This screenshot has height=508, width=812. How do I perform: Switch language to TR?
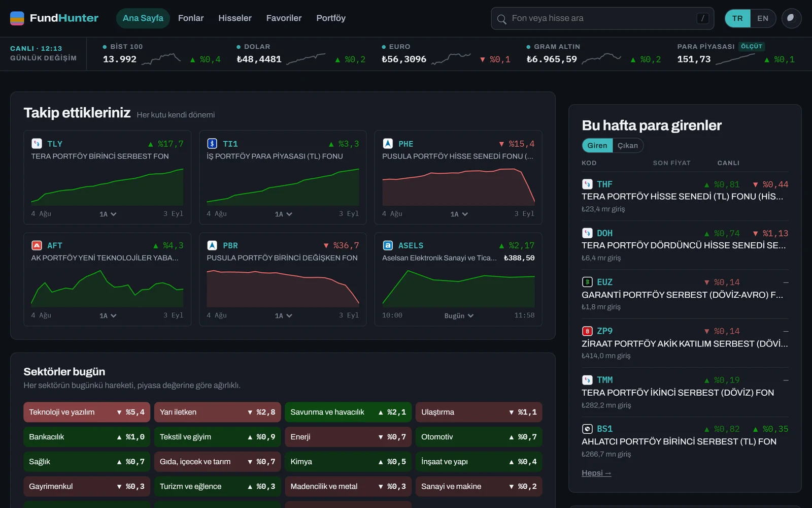pyautogui.click(x=737, y=18)
